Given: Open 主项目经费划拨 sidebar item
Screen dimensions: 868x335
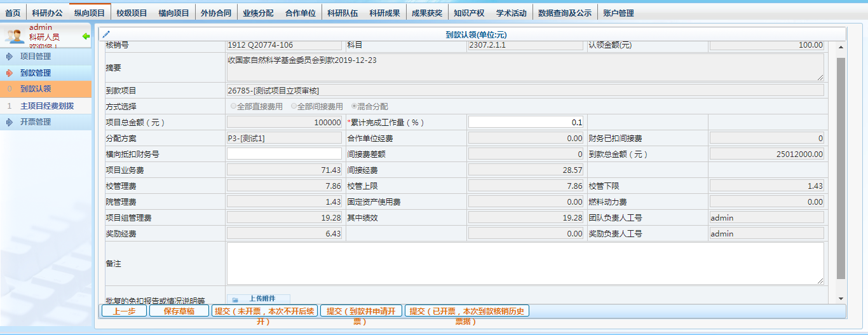Looking at the screenshot, I should 46,106.
